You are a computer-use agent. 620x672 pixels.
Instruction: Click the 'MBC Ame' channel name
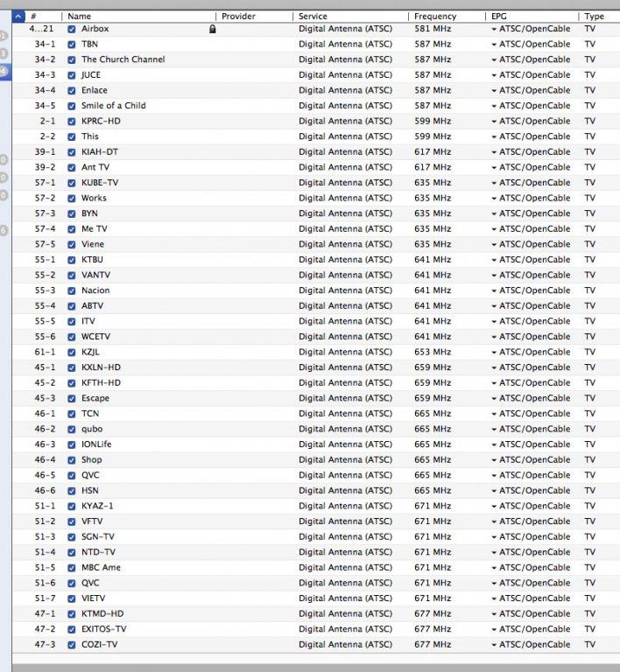101,568
